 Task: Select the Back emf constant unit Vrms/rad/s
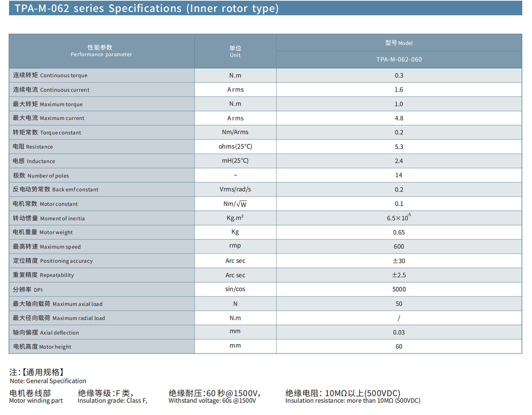[235, 189]
